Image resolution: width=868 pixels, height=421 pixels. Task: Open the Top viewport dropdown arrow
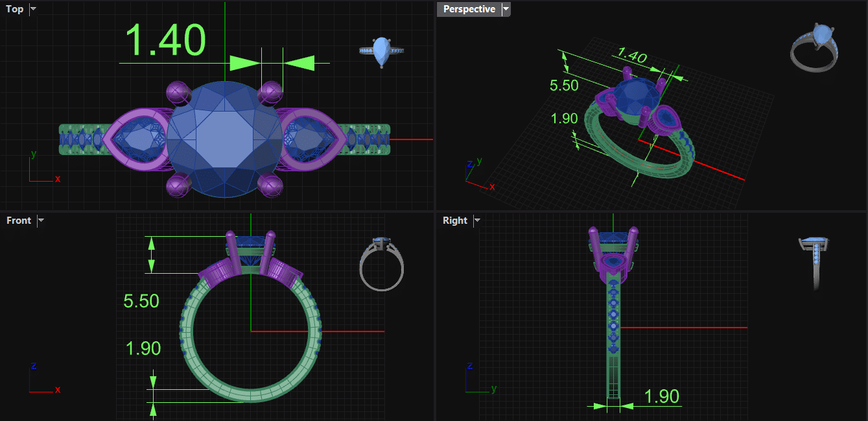click(34, 9)
